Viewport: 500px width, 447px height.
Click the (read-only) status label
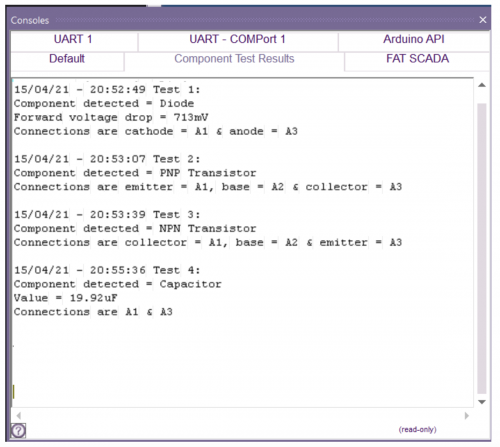pos(418,429)
